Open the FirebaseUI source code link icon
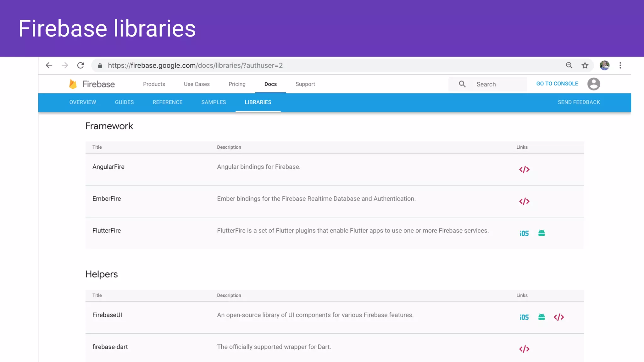The height and width of the screenshot is (362, 644). pyautogui.click(x=559, y=317)
